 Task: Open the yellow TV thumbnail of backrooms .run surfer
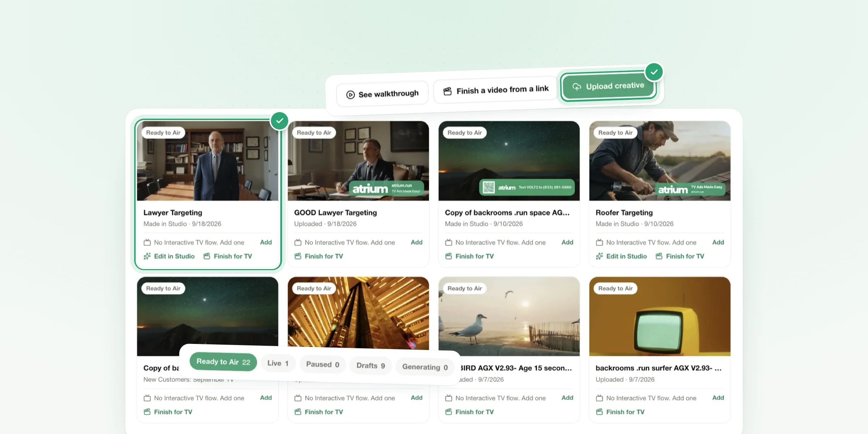(660, 316)
